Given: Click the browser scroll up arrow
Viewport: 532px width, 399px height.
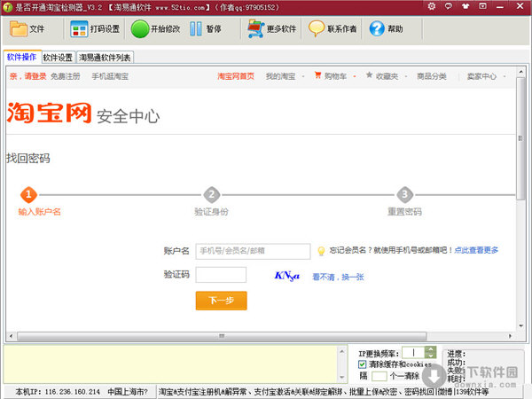Looking at the screenshot, I should [x=520, y=72].
